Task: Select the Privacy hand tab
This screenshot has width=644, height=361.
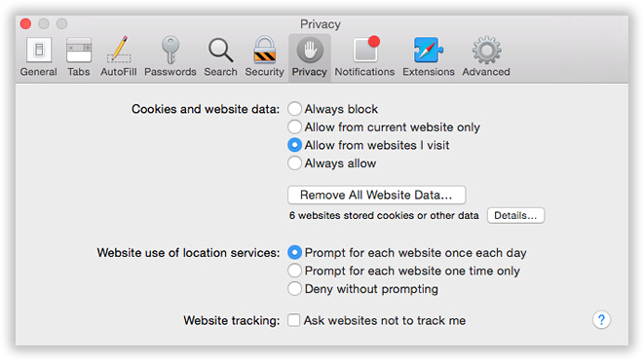Action: click(310, 57)
